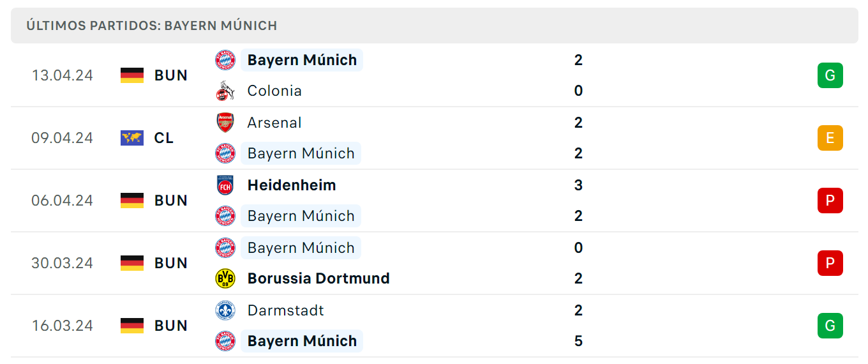Viewport: 868px width, 364px height.
Task: Open the Darmstadt team name link
Action: click(x=286, y=310)
